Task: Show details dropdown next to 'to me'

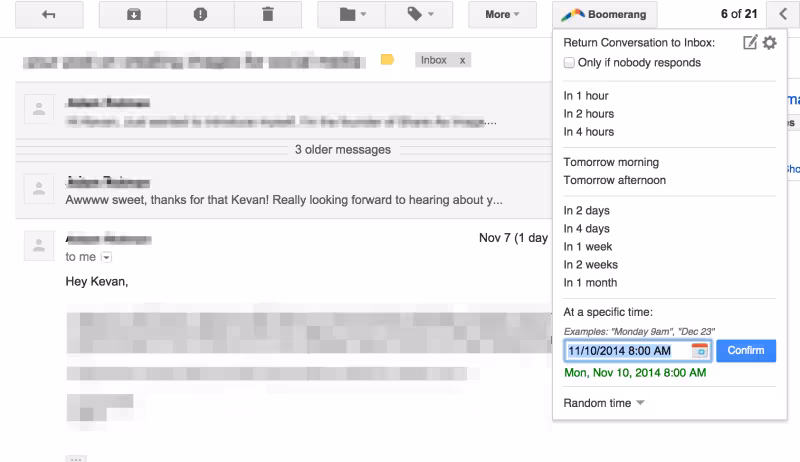Action: pos(106,258)
